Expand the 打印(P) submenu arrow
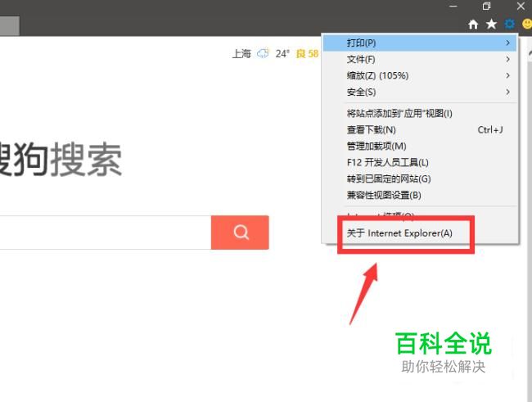 coord(507,43)
